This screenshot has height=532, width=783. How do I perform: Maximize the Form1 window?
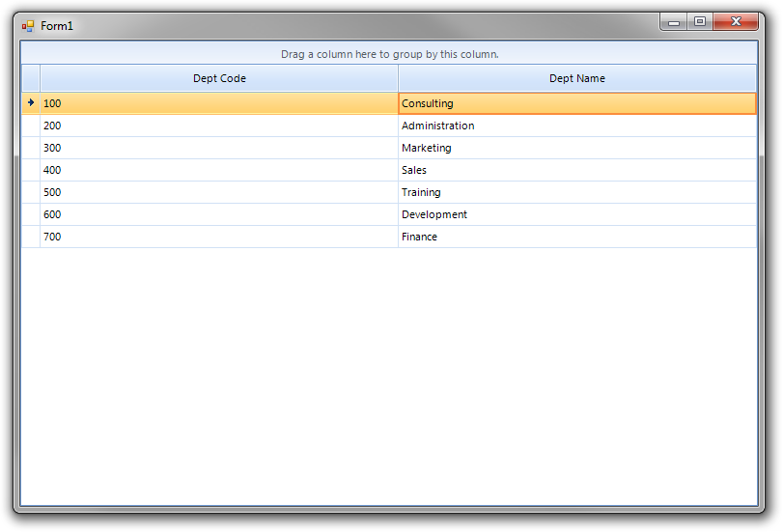[700, 22]
